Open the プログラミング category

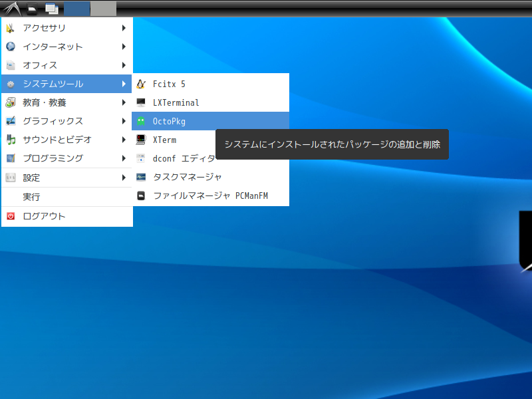pos(67,158)
